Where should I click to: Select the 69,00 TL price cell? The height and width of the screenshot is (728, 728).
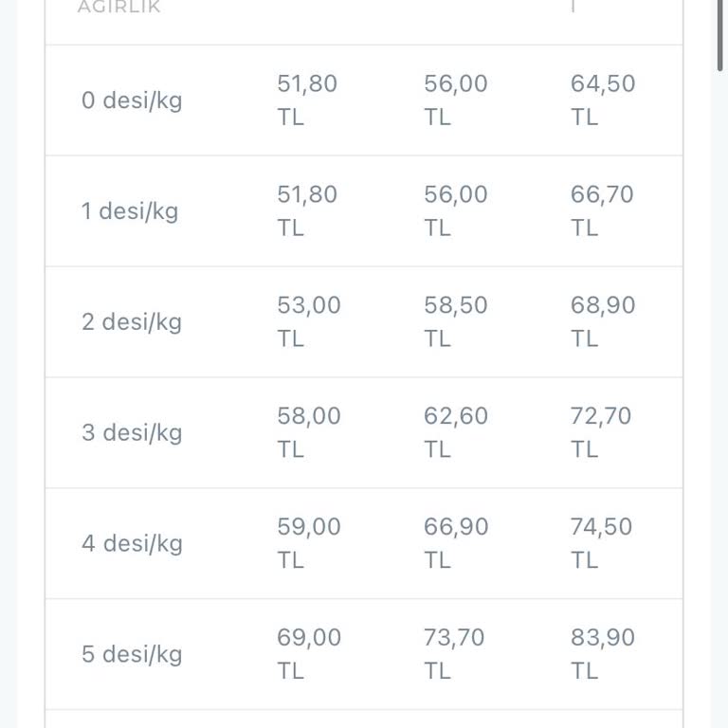309,655
